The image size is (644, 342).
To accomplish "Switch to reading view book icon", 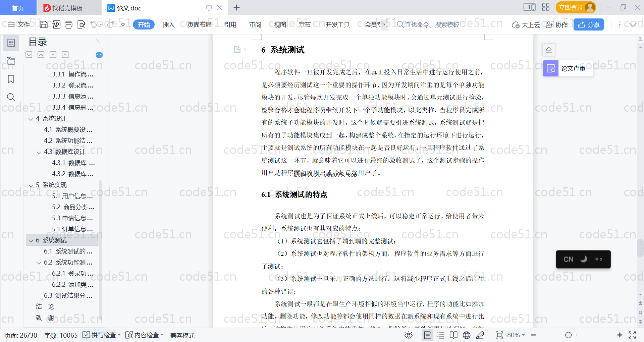I will 453,335.
